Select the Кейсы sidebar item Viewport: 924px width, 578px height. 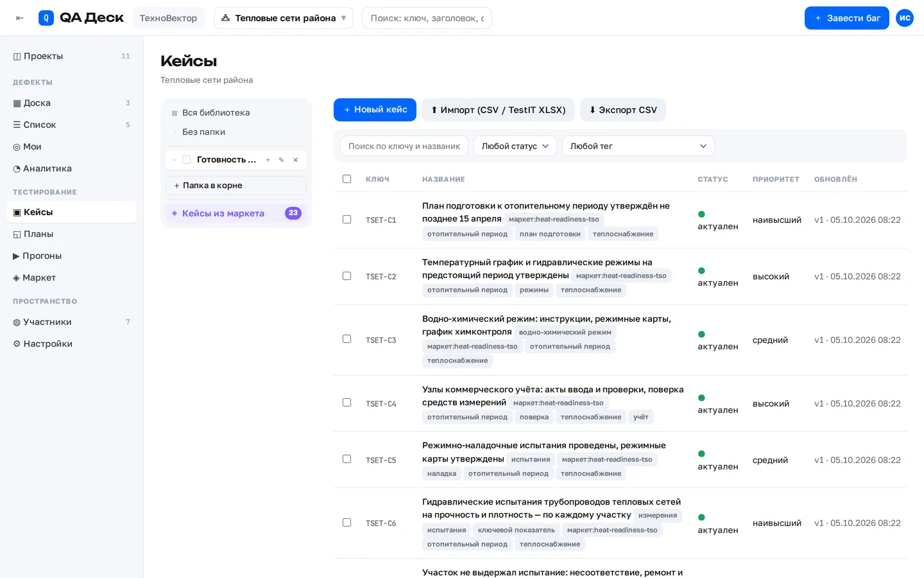click(x=71, y=212)
